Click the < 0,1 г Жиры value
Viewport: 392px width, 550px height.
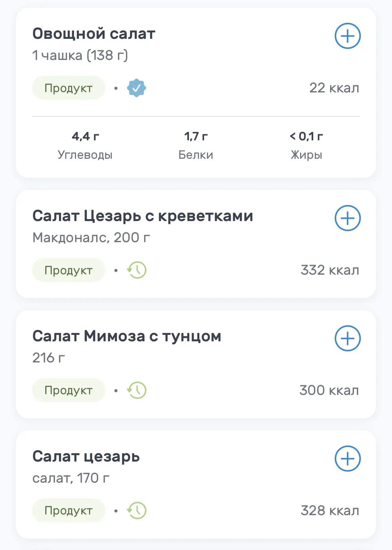point(306,137)
